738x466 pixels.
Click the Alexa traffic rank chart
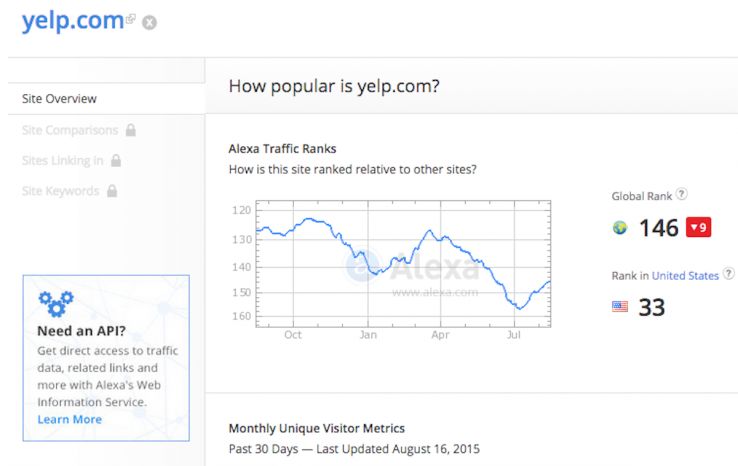point(403,263)
